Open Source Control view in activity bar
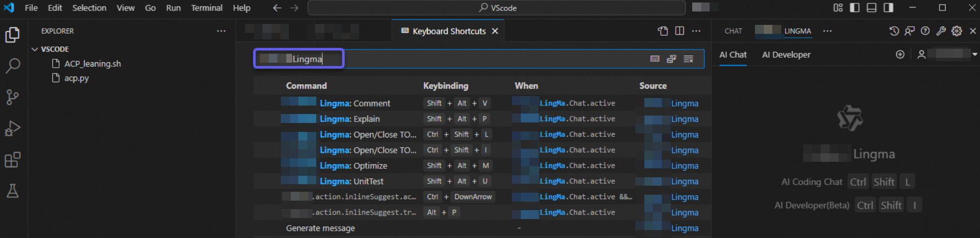 point(12,97)
